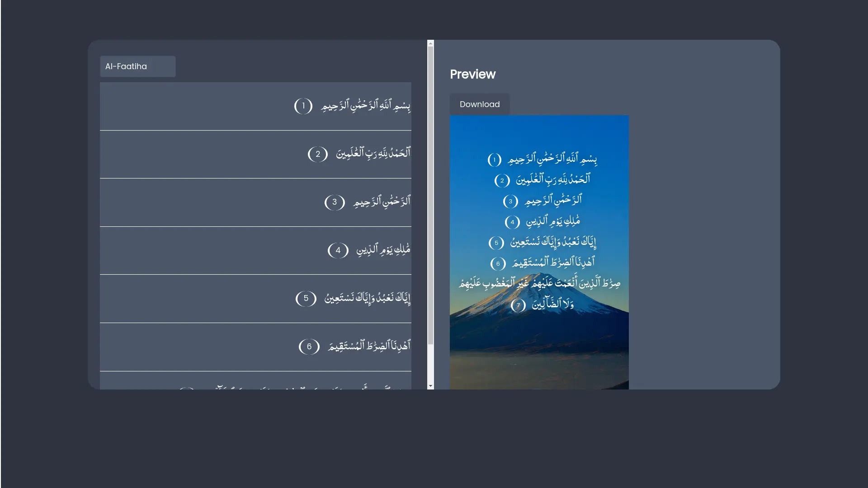868x488 pixels.
Task: Select the sixth verse Arabic text in list
Action: 369,347
